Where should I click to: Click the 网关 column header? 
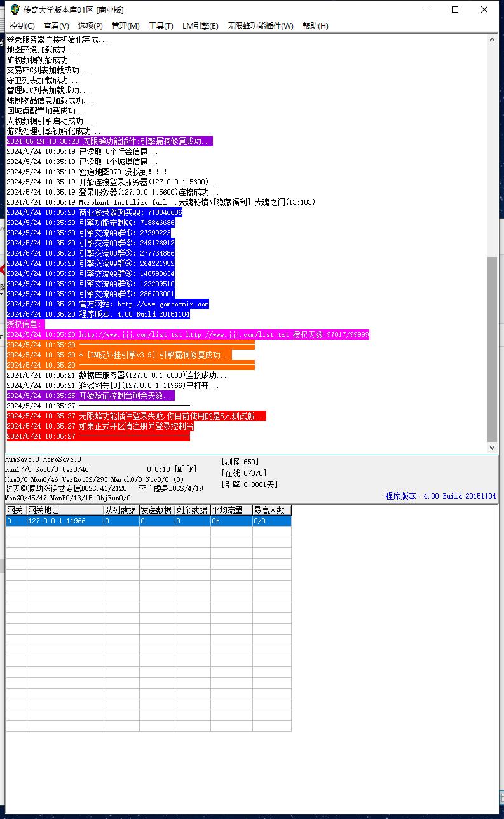[x=17, y=510]
